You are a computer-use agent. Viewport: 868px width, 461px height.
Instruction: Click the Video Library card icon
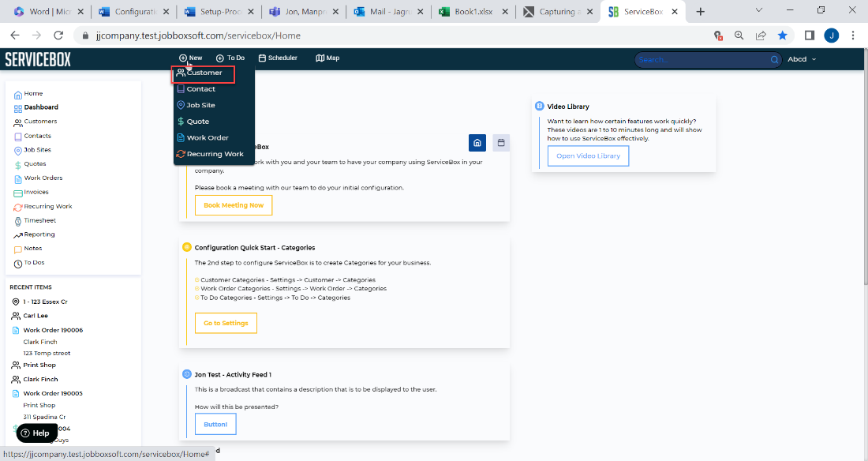539,106
